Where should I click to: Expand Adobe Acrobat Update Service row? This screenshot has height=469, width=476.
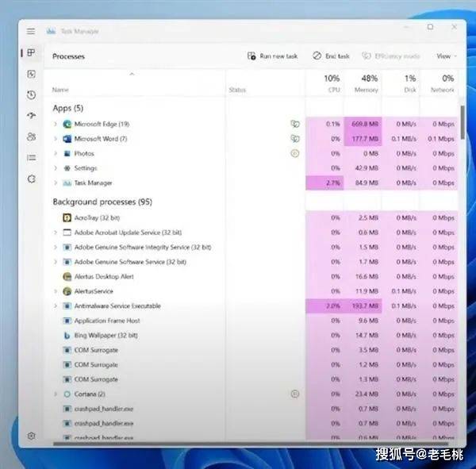tap(56, 233)
